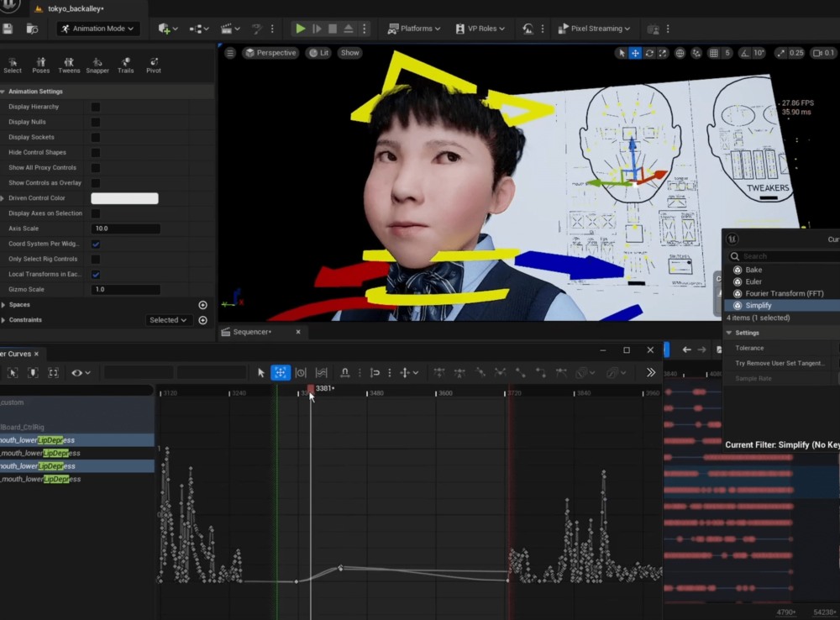840x620 pixels.
Task: Toggle grid snapping in the viewport
Action: tap(713, 53)
